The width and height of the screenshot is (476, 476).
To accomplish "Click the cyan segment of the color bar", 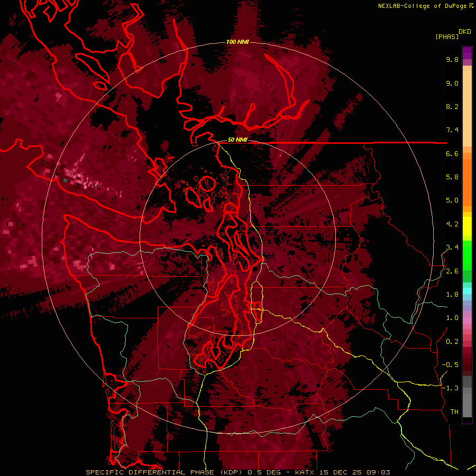I will click(467, 290).
